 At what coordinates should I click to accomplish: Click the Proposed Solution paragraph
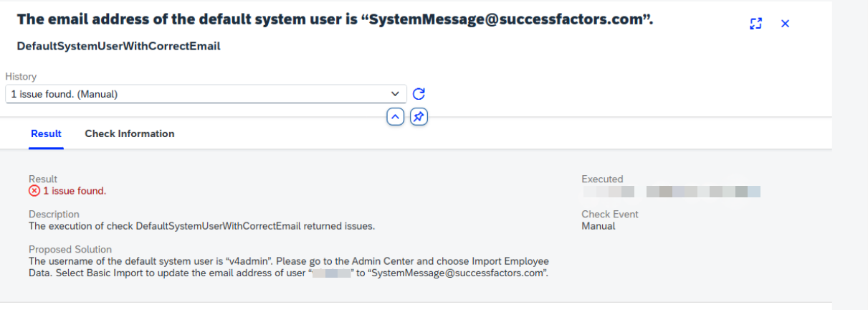pyautogui.click(x=289, y=267)
